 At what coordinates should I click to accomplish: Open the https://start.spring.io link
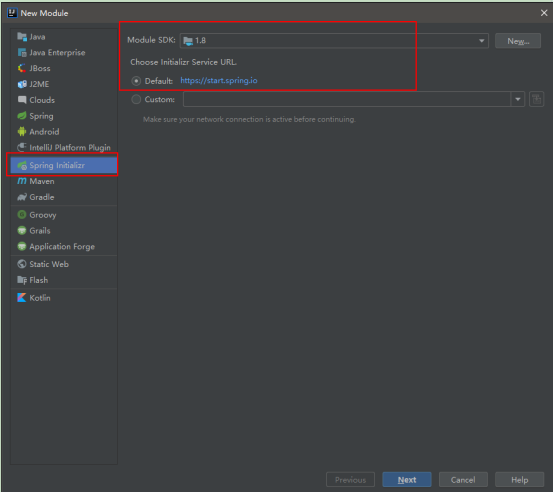click(x=219, y=80)
